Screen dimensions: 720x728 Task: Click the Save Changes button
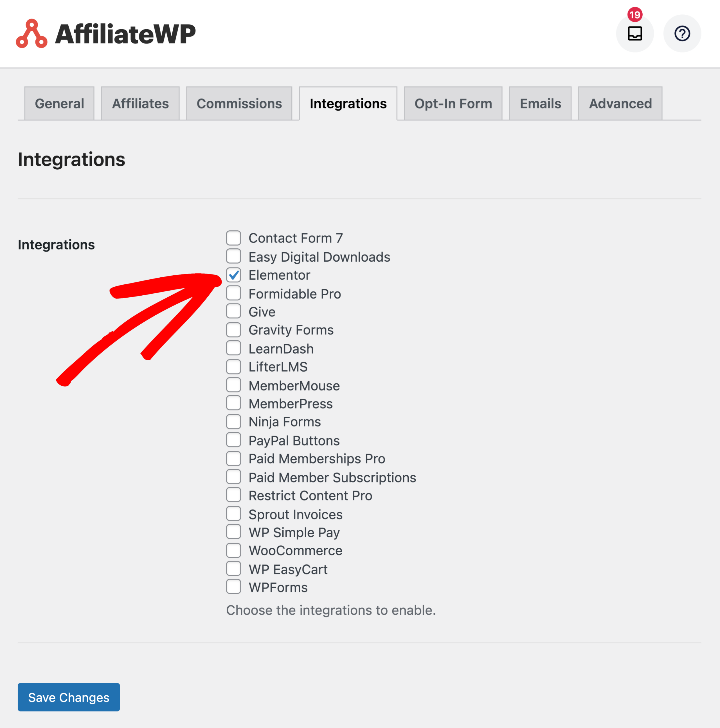(69, 697)
